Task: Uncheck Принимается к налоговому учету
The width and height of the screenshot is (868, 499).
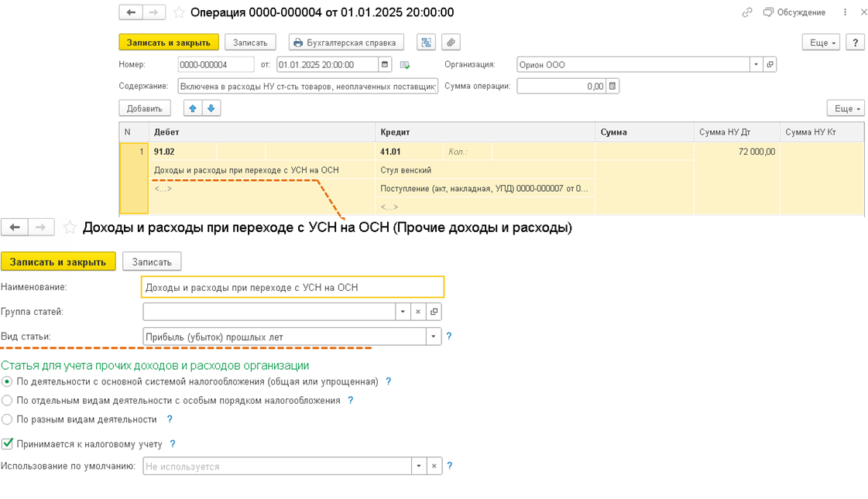Action: pos(8,444)
